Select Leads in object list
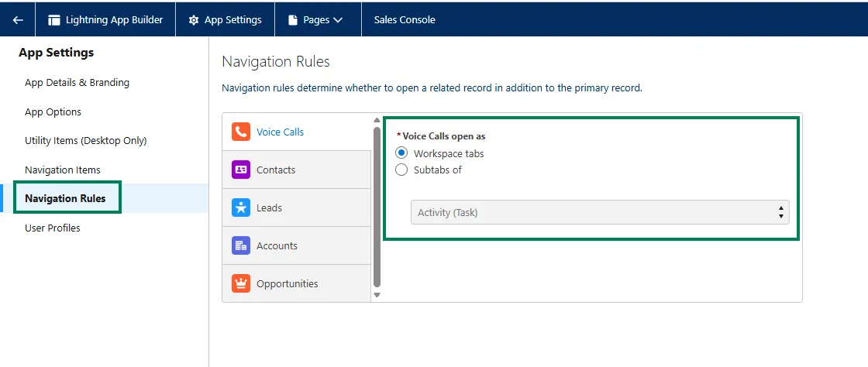The width and height of the screenshot is (868, 367). (269, 208)
